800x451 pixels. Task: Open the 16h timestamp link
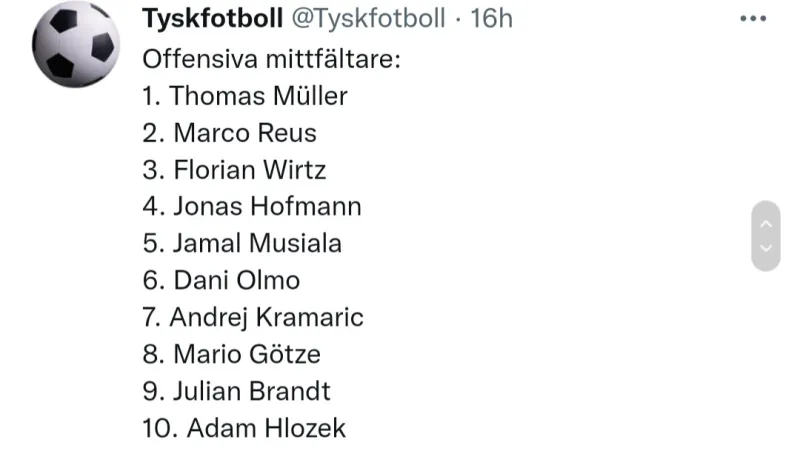491,19
